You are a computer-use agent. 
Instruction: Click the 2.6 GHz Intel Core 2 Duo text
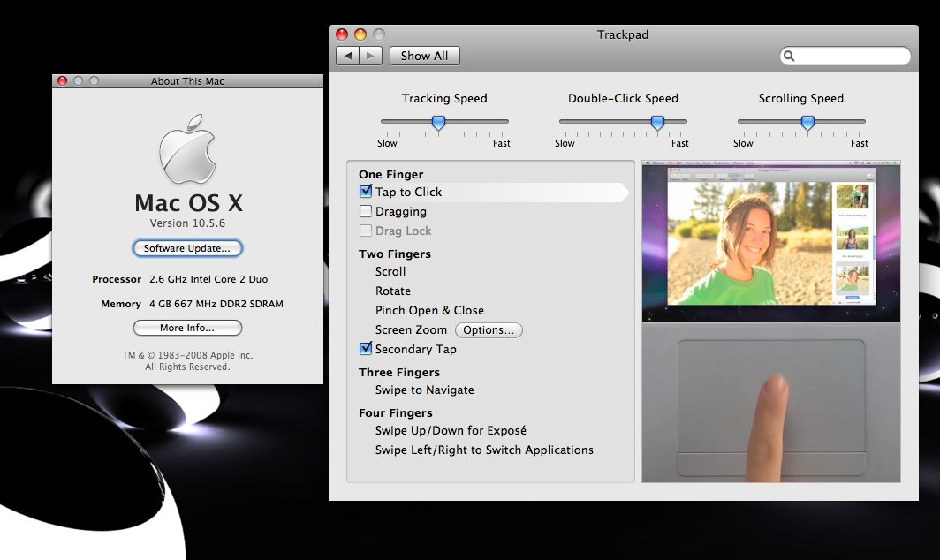tap(208, 279)
